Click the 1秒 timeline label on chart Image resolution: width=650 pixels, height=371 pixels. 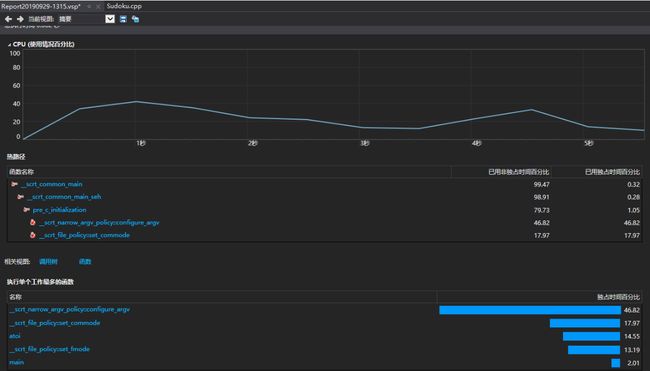coord(141,143)
